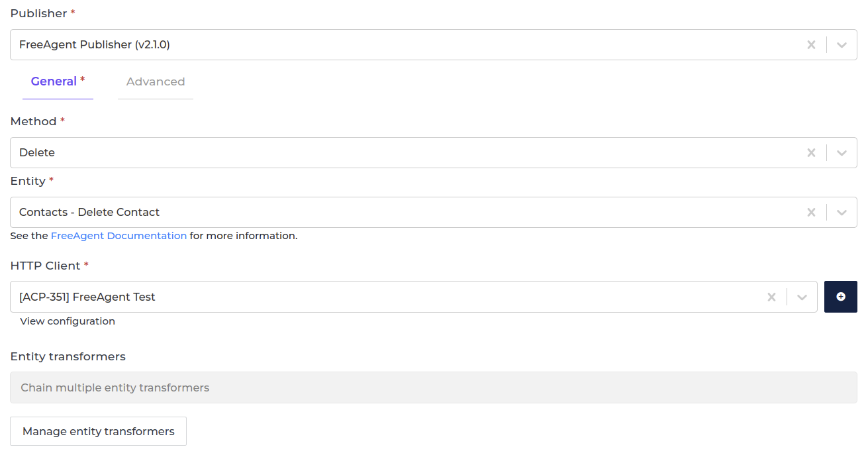Click View configuration link
Image resolution: width=868 pixels, height=461 pixels.
[68, 321]
